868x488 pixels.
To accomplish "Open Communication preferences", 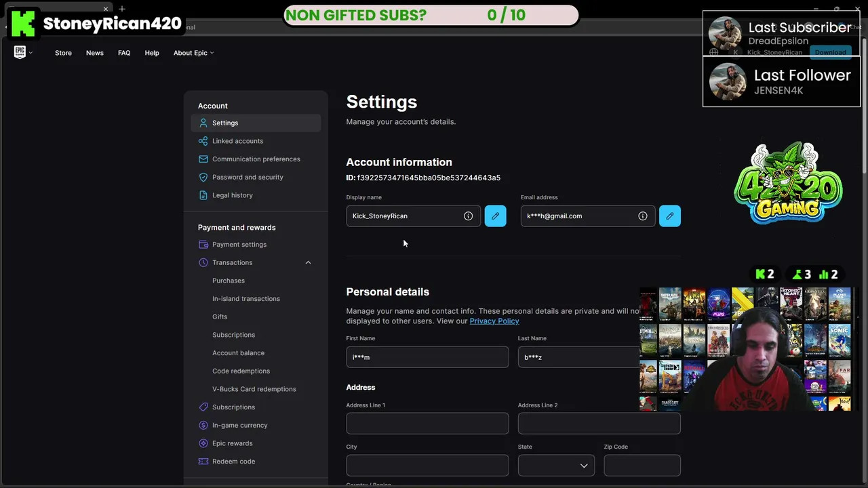I will coord(256,159).
